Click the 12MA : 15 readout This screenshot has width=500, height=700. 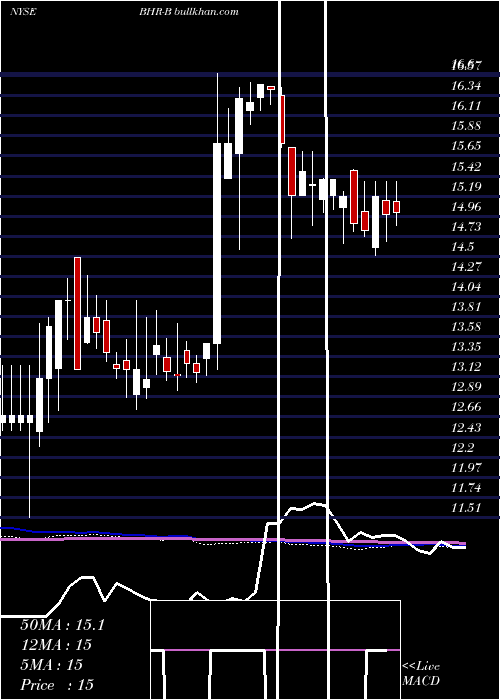[x=56, y=645]
